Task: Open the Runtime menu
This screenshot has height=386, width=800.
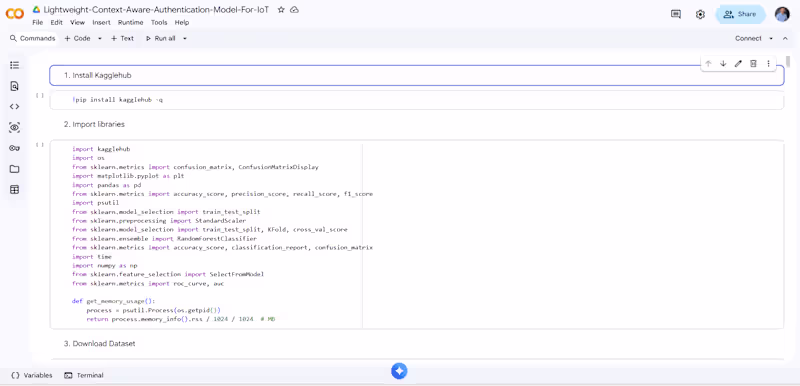Action: click(131, 22)
